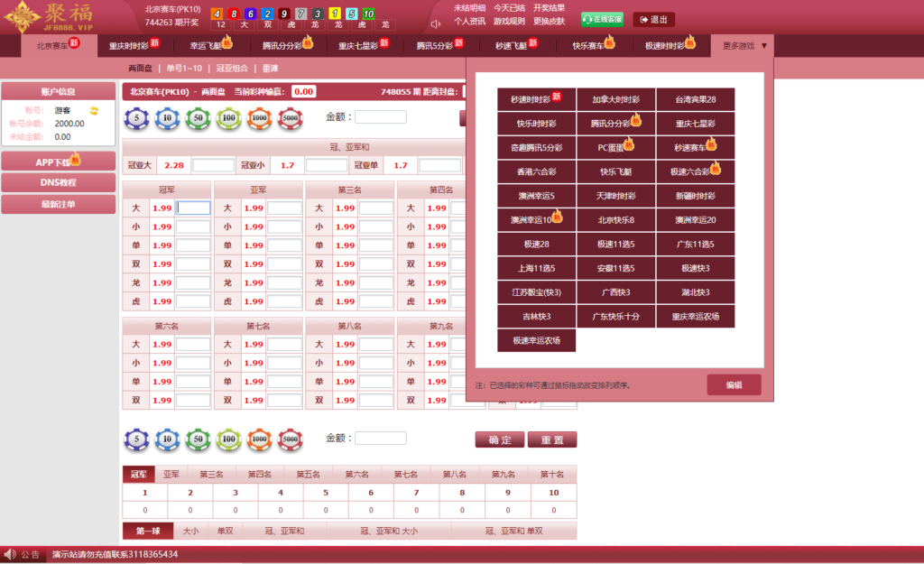Select the 5 value betting chip in top row

pos(137,117)
